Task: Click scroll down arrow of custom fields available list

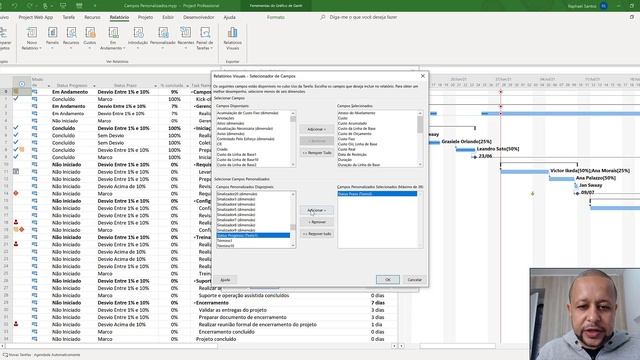Action: click(x=293, y=245)
